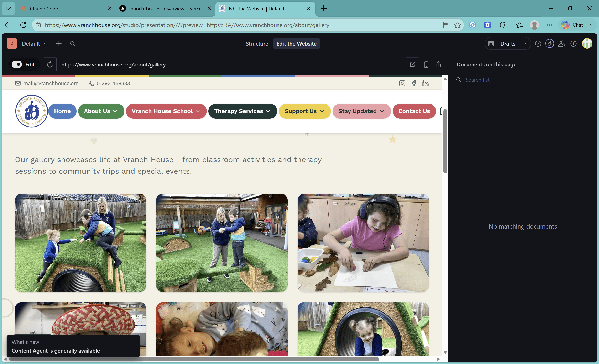Switch to the vranch-house Vercel tab
This screenshot has height=364, width=599.
click(166, 9)
